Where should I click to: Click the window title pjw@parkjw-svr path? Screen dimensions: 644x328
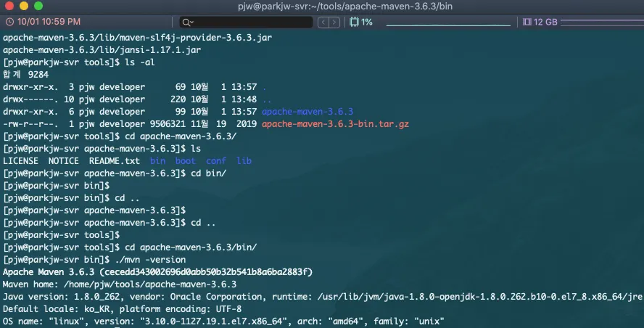tap(345, 6)
